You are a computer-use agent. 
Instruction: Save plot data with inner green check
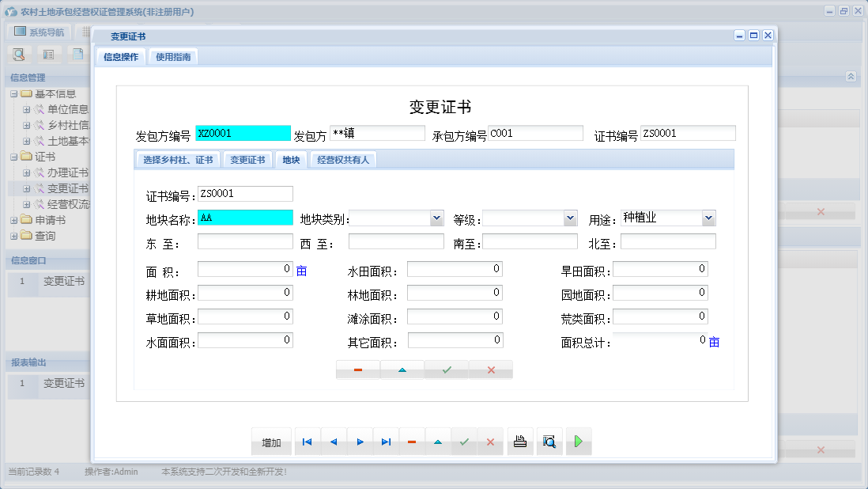click(x=445, y=369)
